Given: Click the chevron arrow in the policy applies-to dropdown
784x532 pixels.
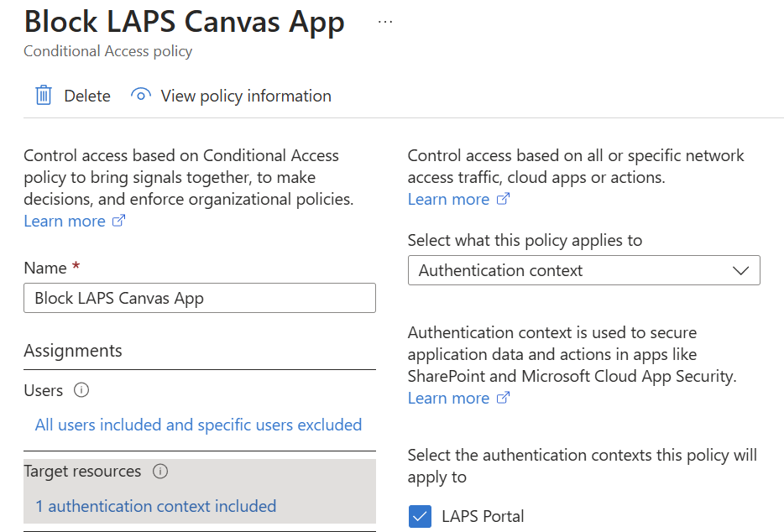Looking at the screenshot, I should point(740,270).
